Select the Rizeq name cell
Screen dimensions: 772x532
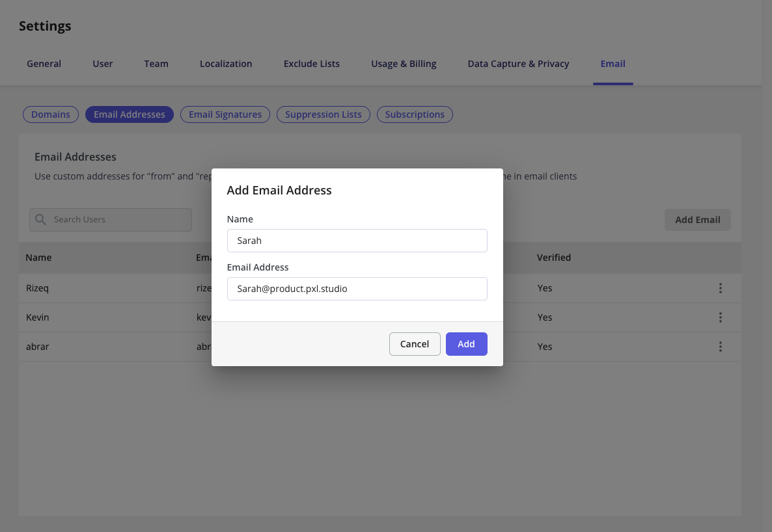pos(37,288)
